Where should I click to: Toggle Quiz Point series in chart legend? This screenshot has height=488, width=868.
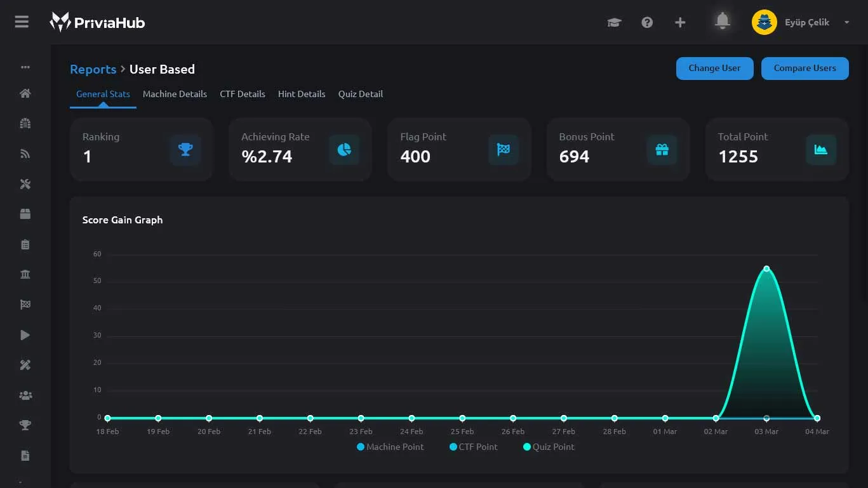549,447
